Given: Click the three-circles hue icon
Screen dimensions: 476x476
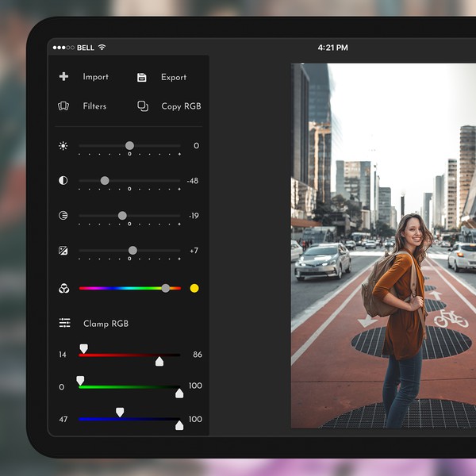Looking at the screenshot, I should (x=63, y=289).
